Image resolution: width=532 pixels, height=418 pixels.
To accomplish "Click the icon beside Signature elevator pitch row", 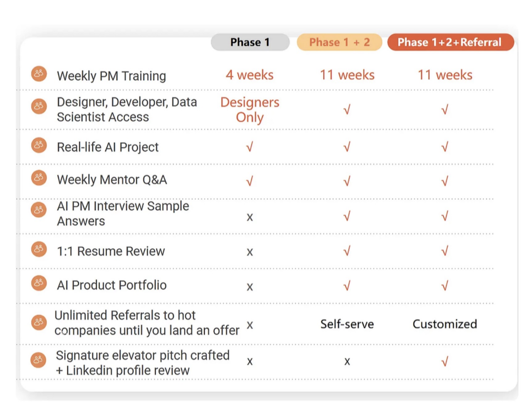I will pyautogui.click(x=39, y=360).
